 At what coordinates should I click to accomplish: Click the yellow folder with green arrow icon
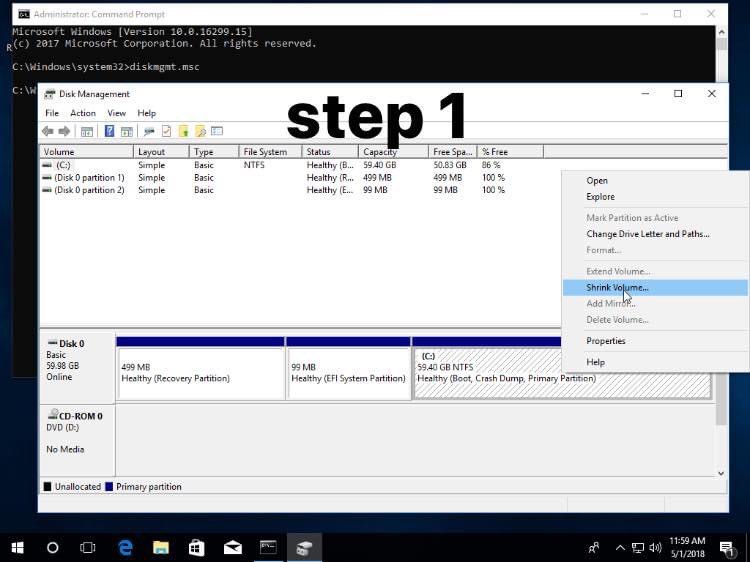[x=184, y=132]
